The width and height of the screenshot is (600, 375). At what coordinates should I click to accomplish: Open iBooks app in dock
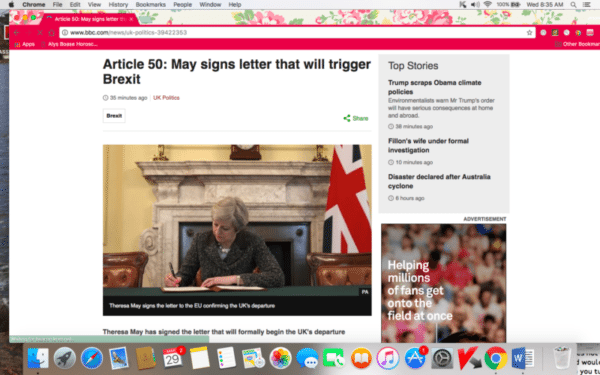(x=361, y=358)
